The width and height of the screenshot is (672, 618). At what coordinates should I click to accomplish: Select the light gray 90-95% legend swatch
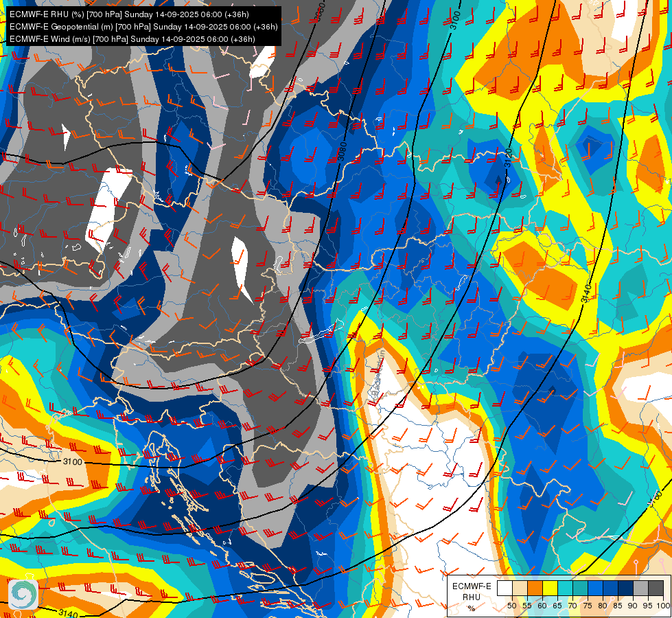[640, 588]
